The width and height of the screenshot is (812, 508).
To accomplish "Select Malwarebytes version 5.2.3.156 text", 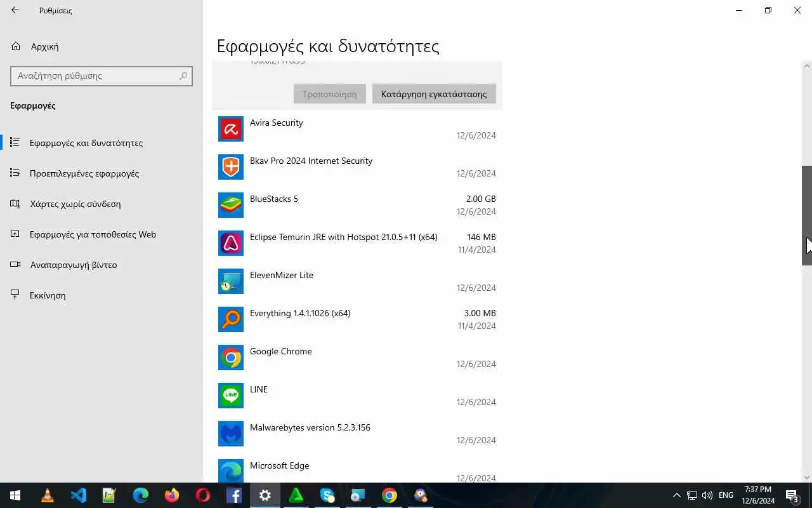I will tap(310, 427).
